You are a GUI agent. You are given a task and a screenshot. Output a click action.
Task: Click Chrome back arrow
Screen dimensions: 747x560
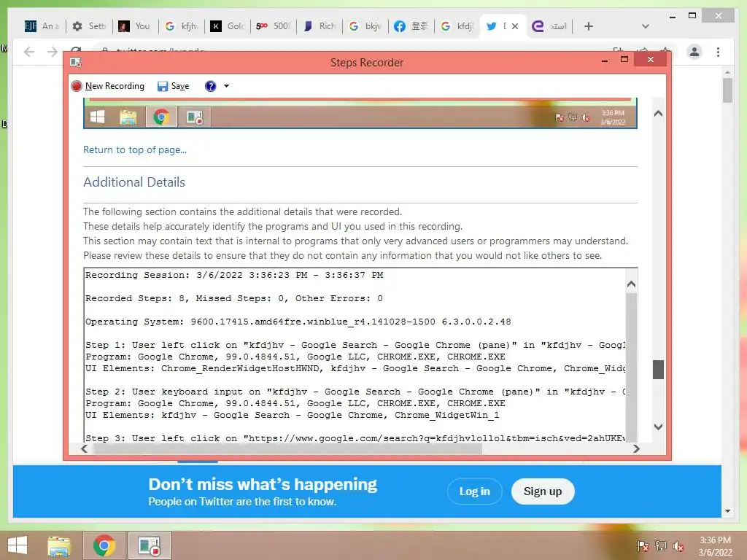coord(29,52)
